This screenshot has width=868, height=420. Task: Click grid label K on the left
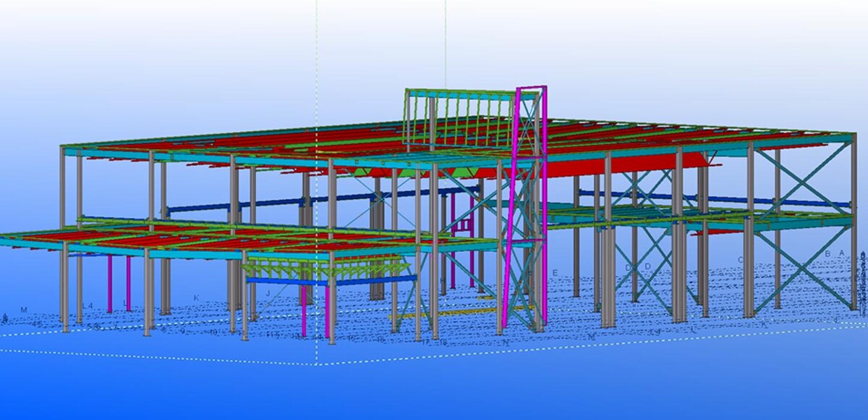pos(196,298)
